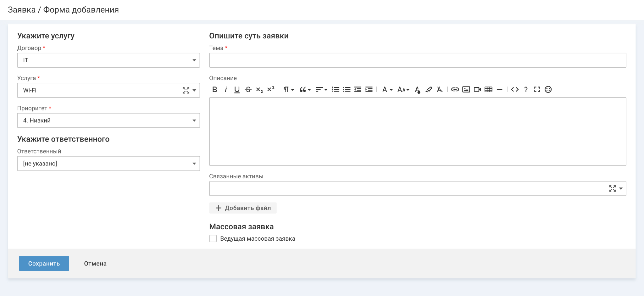Click the Сохранить button

click(x=44, y=264)
